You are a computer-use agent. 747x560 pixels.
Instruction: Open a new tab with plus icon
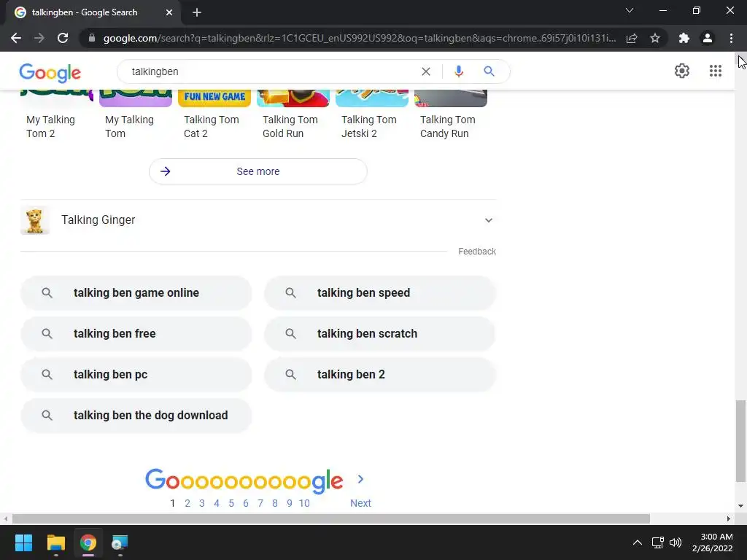coord(197,12)
